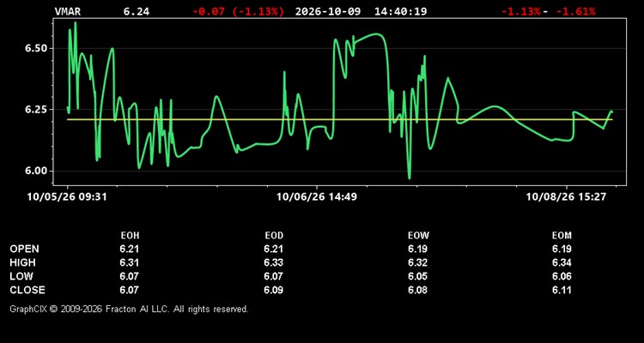The width and height of the screenshot is (644, 343).
Task: Click the EOW high value 6.32
Action: point(417,262)
